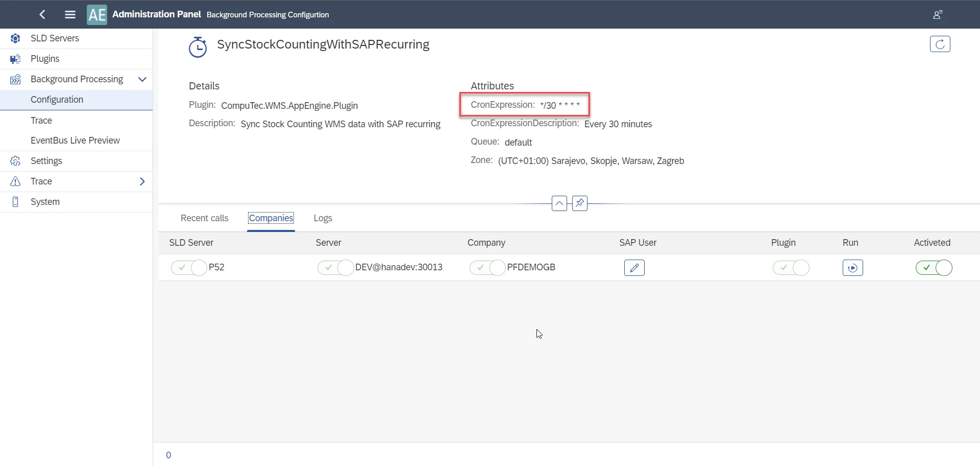The width and height of the screenshot is (980, 467).
Task: Toggle the Plugin switch in row
Action: point(791,268)
